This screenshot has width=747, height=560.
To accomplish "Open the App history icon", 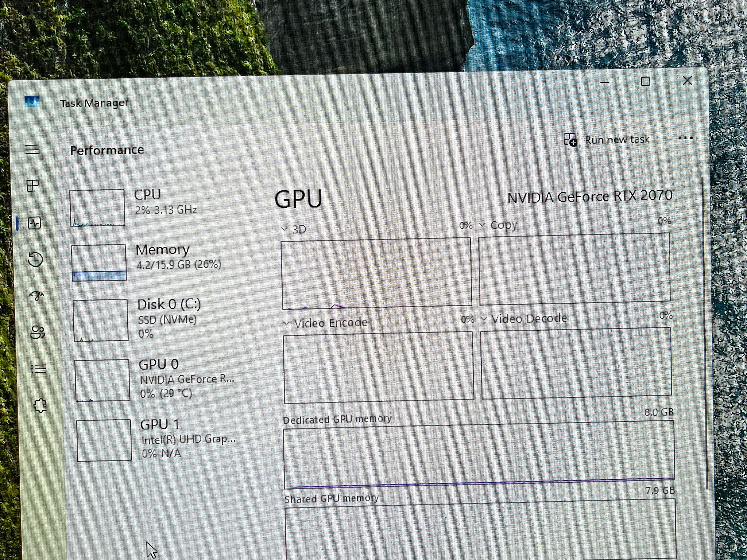I will coord(35,259).
